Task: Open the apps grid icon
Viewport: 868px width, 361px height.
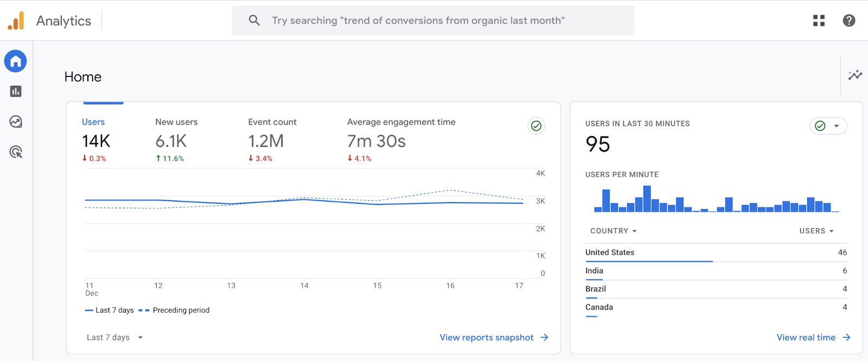Action: (819, 21)
